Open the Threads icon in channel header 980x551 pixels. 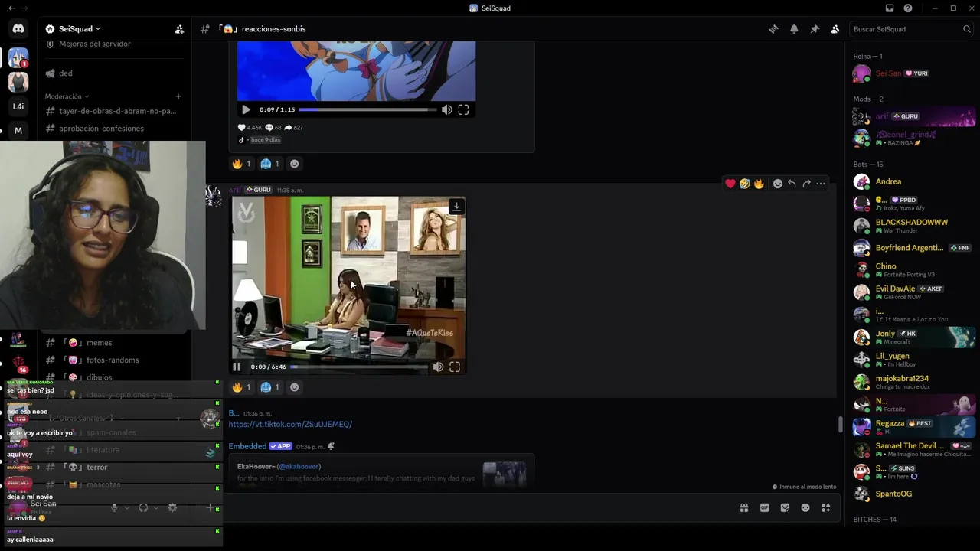click(x=774, y=29)
